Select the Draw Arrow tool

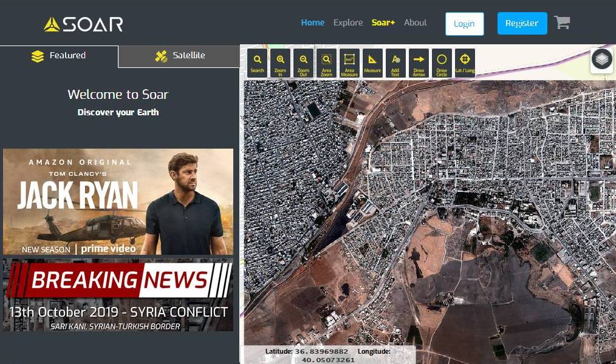pyautogui.click(x=419, y=62)
